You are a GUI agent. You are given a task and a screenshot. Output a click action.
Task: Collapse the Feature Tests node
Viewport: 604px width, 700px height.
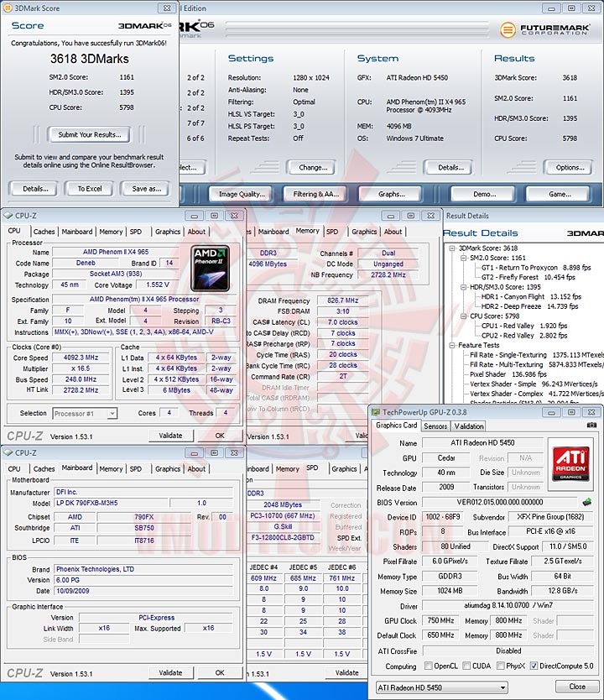coord(452,345)
